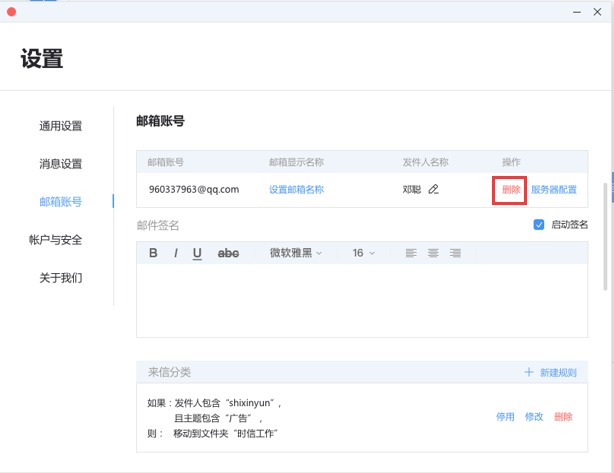Open 消息设置 in the sidebar
614x473 pixels.
(x=60, y=164)
